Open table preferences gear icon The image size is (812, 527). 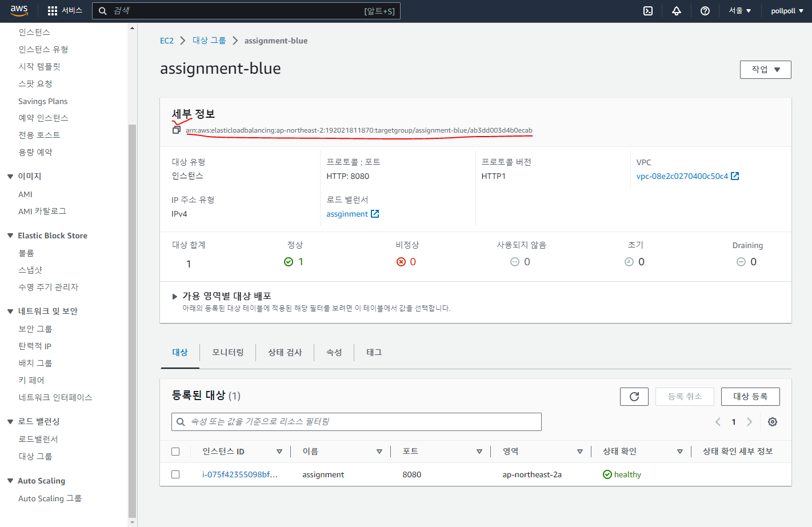[x=773, y=422]
